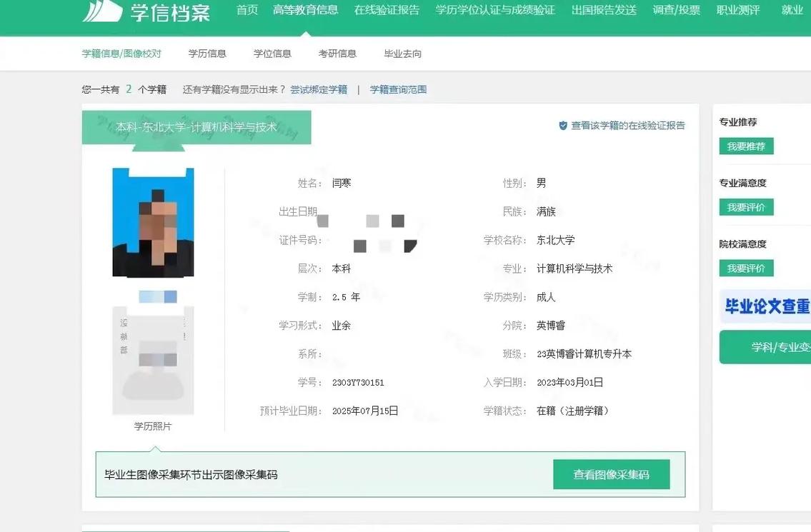This screenshot has width=811, height=532.
Task: Click the 尝试绑定学籍 link
Action: click(x=319, y=89)
